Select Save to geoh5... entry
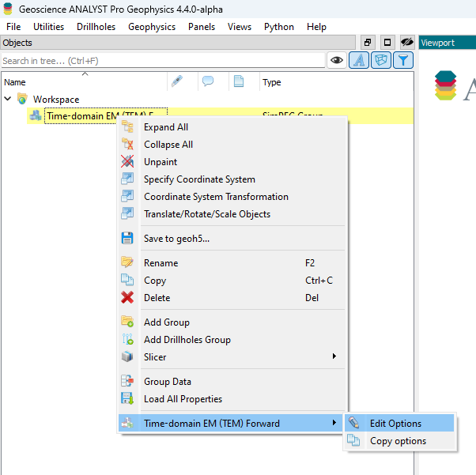This screenshot has width=476, height=475. click(232, 238)
